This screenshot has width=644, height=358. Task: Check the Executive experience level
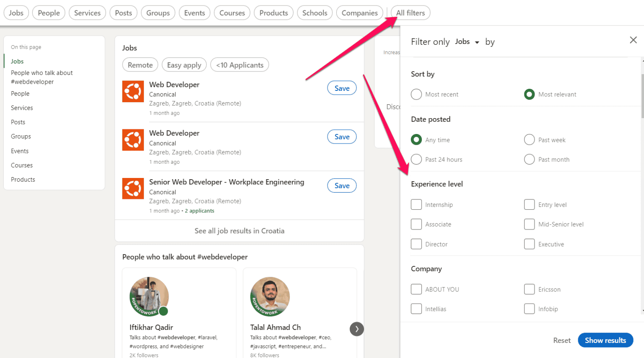[x=530, y=244]
